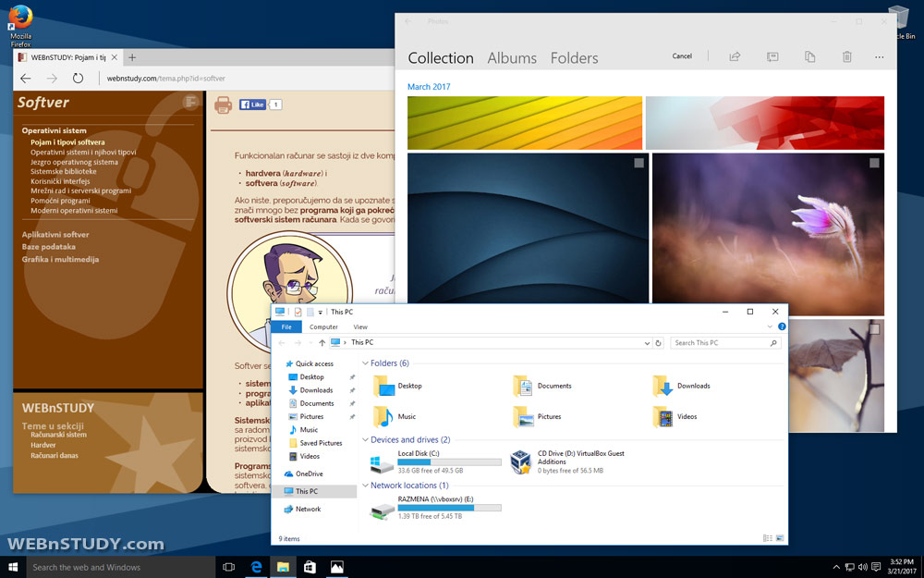The height and width of the screenshot is (578, 924).
Task: Select the purple flower photo checkbox
Action: 874,163
